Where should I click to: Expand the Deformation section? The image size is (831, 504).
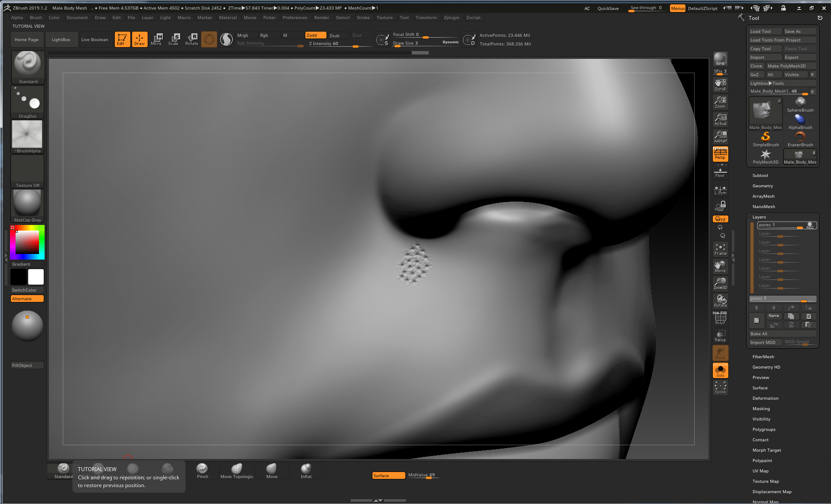tap(765, 398)
